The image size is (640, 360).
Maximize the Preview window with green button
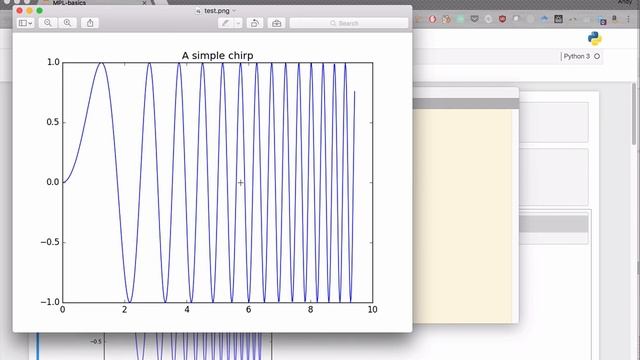tap(40, 11)
